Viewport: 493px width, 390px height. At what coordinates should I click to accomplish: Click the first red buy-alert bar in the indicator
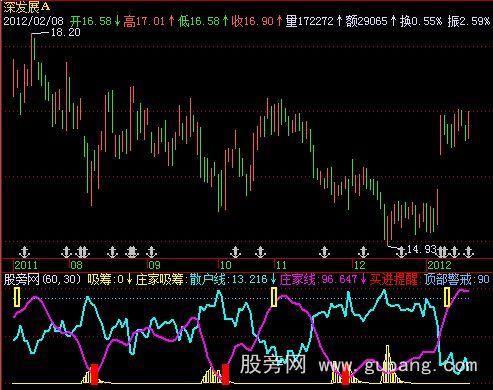(95, 374)
